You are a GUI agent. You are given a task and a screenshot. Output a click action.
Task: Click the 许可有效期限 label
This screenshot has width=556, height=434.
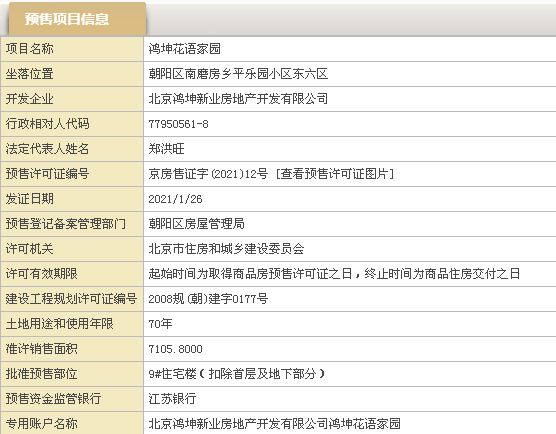click(x=41, y=274)
